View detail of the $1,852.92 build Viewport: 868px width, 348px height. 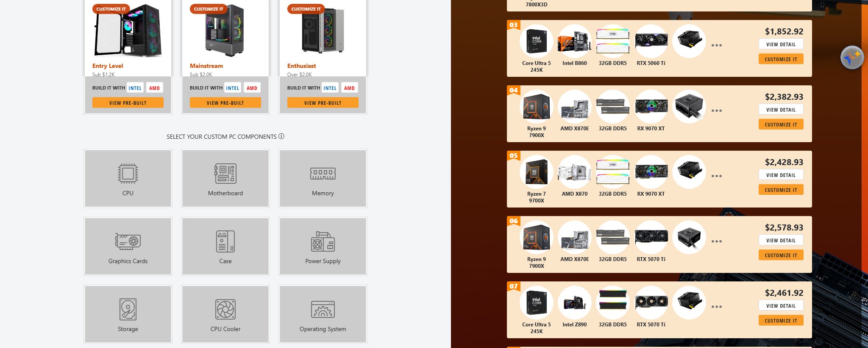pos(781,44)
